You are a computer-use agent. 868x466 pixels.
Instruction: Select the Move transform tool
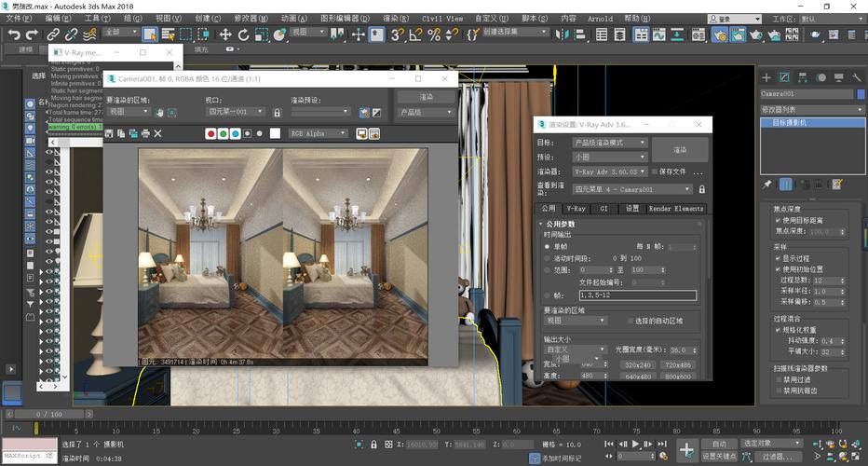[225, 34]
